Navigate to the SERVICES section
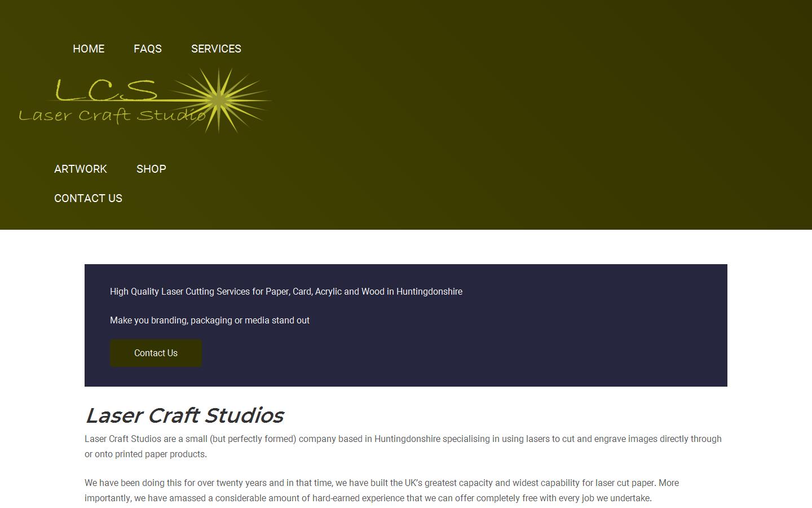Screen dimensions: 812x508 click(217, 49)
